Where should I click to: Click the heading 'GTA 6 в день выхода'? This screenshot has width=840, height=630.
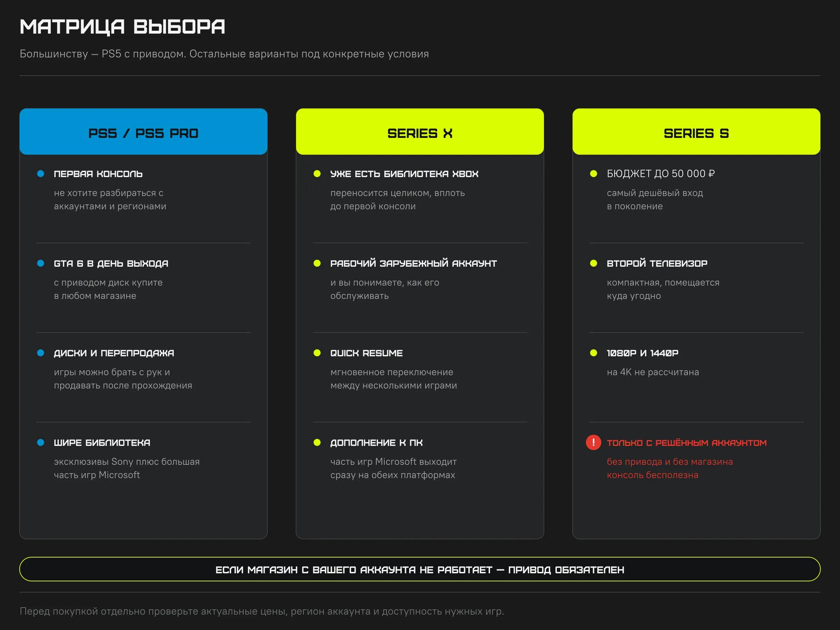point(111,264)
